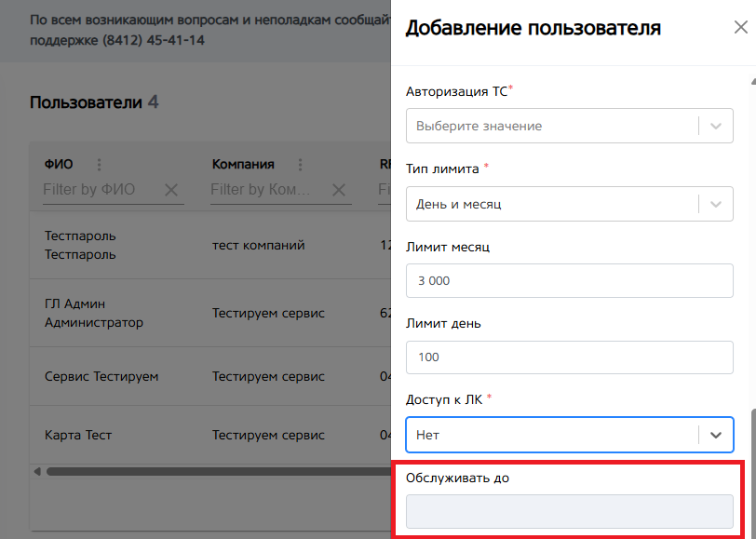The height and width of the screenshot is (539, 756).
Task: Click the table horizontal scrollbar left arrow
Action: coord(37,471)
